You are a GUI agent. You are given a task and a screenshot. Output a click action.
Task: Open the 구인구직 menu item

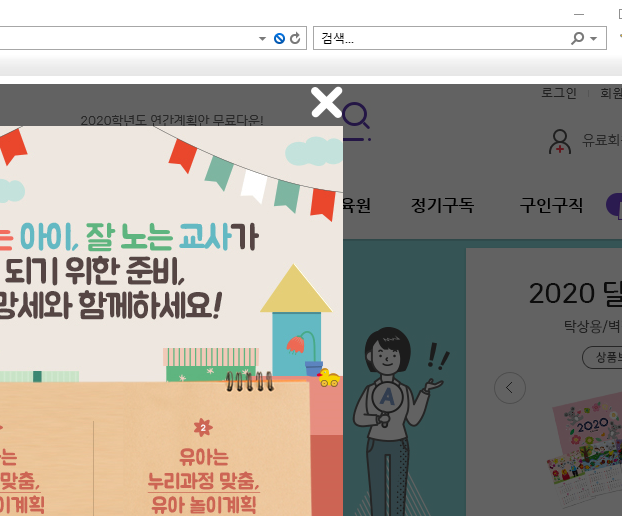click(551, 205)
